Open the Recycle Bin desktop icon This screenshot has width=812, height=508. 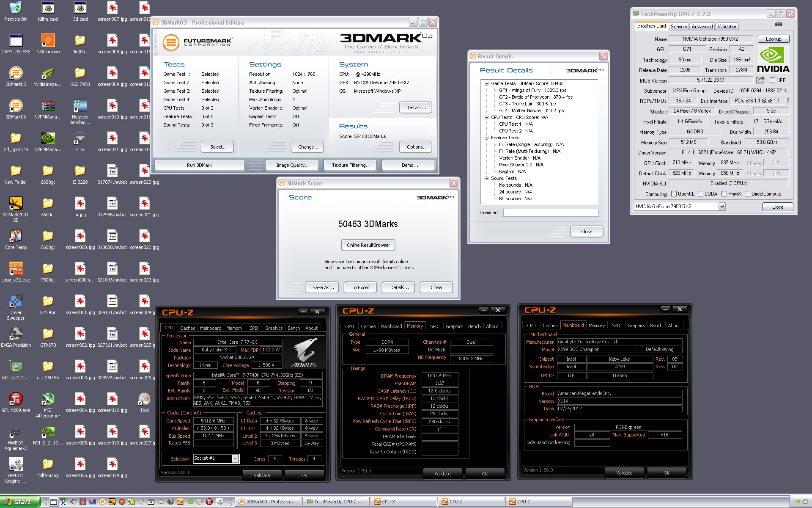16,11
